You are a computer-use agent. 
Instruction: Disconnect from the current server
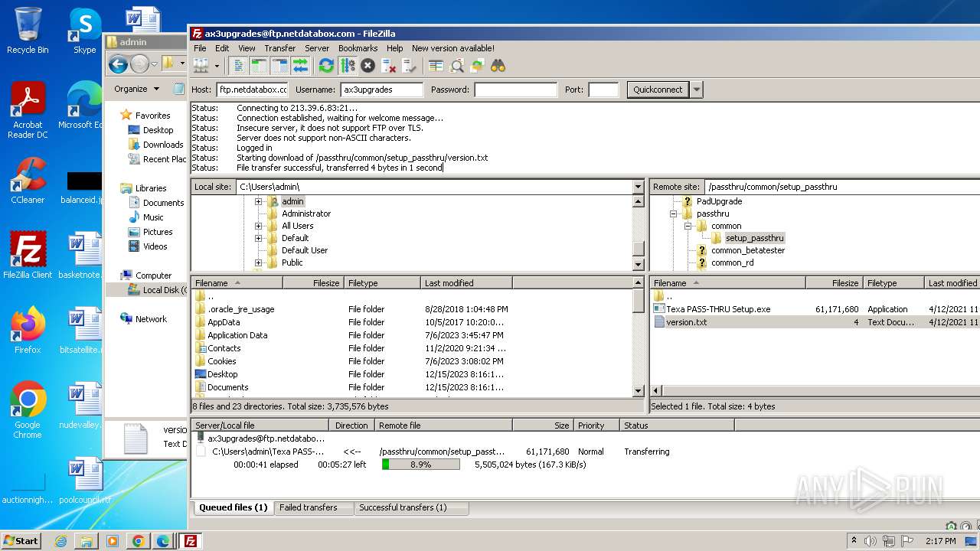pyautogui.click(x=388, y=66)
